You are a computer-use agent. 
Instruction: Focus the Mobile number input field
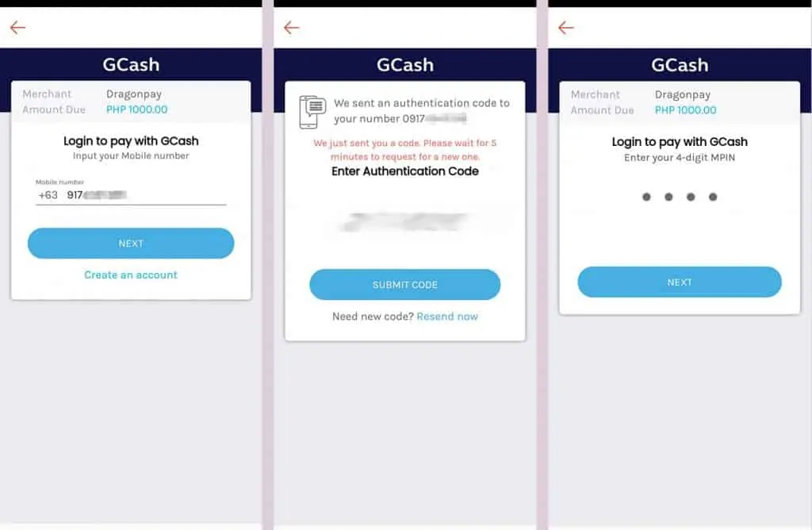[x=143, y=195]
